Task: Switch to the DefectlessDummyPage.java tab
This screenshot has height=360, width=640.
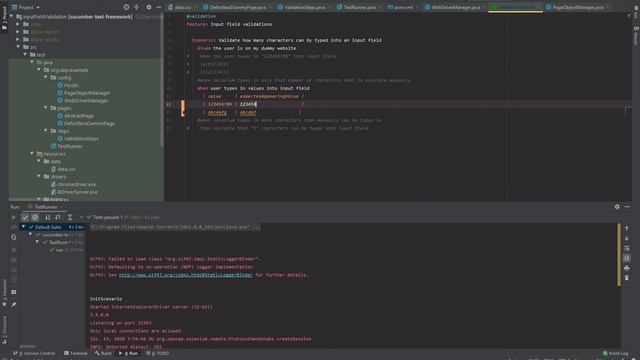Action: pos(238,7)
